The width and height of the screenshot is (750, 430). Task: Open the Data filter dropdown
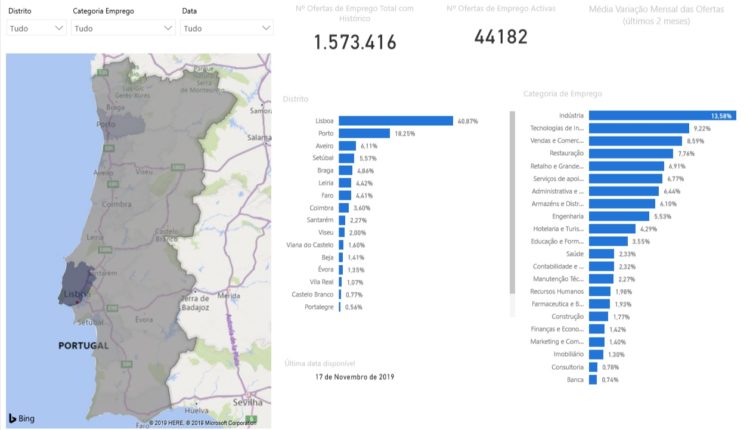pos(227,28)
